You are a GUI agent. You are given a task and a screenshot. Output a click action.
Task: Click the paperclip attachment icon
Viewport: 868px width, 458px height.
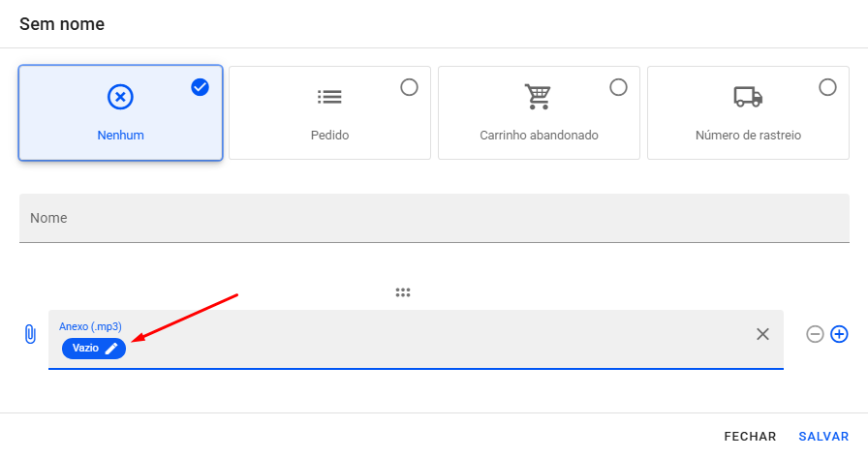(x=30, y=334)
